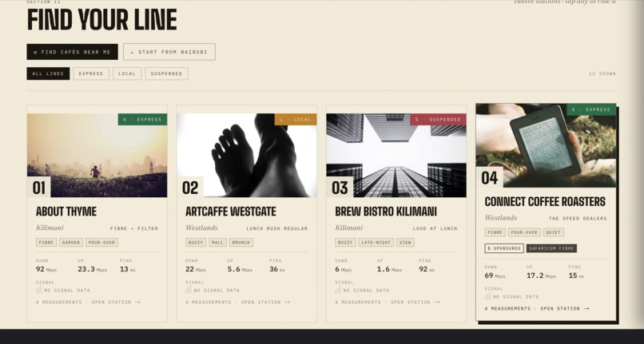This screenshot has width=644, height=344.
Task: Select the Local filter
Action: 127,73
